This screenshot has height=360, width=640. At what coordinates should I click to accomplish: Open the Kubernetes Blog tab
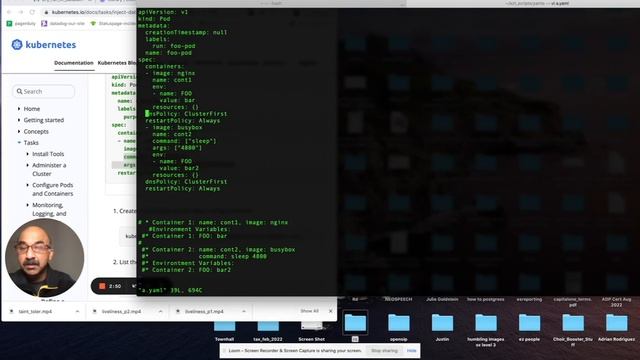tap(117, 63)
